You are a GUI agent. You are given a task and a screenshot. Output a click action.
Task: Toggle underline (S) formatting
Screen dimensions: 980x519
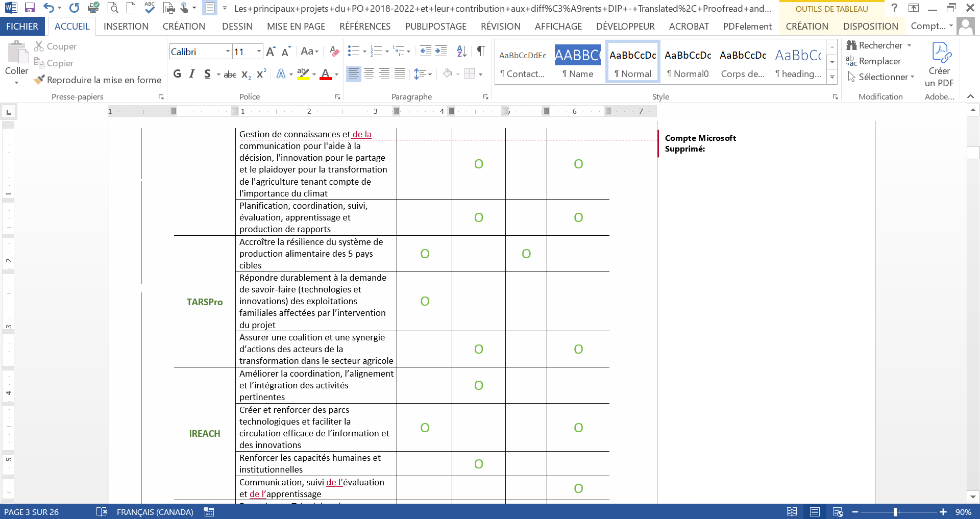pyautogui.click(x=207, y=74)
